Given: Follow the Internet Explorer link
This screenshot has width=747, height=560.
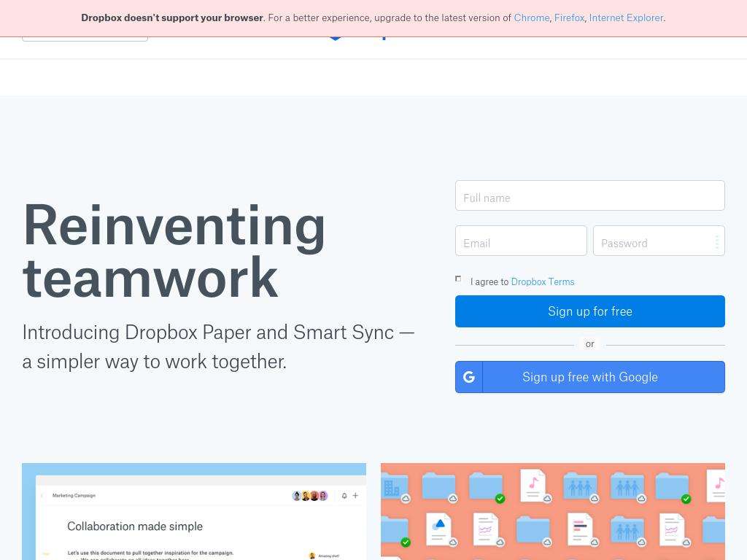Looking at the screenshot, I should coord(626,18).
